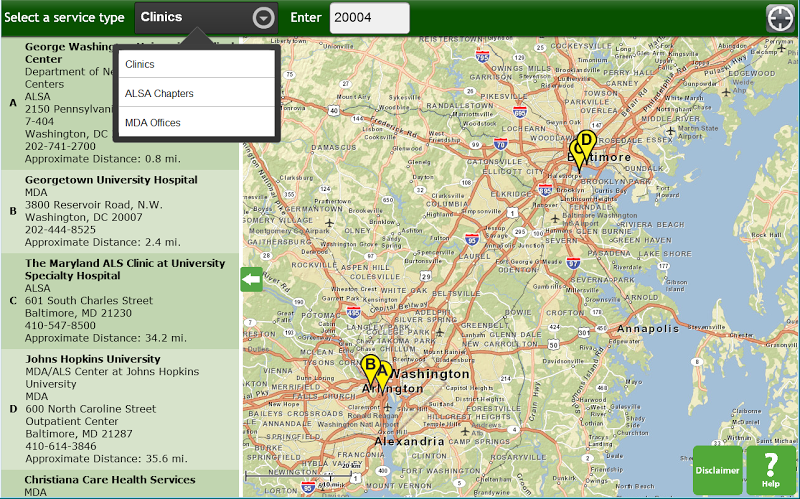
Task: Click map marker C in Baltimore
Action: [577, 155]
